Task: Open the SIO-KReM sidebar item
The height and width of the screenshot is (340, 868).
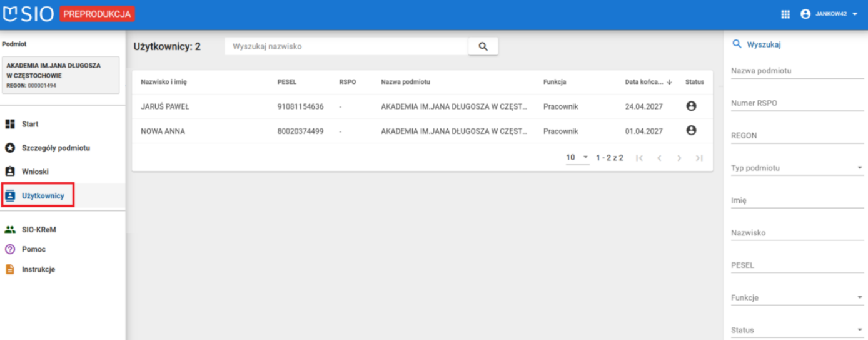Action: 38,230
